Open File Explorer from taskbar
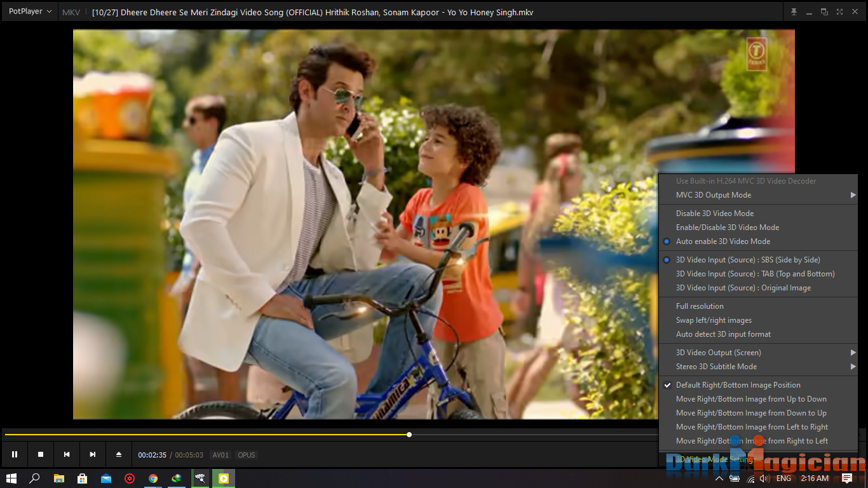The height and width of the screenshot is (488, 868). tap(58, 478)
